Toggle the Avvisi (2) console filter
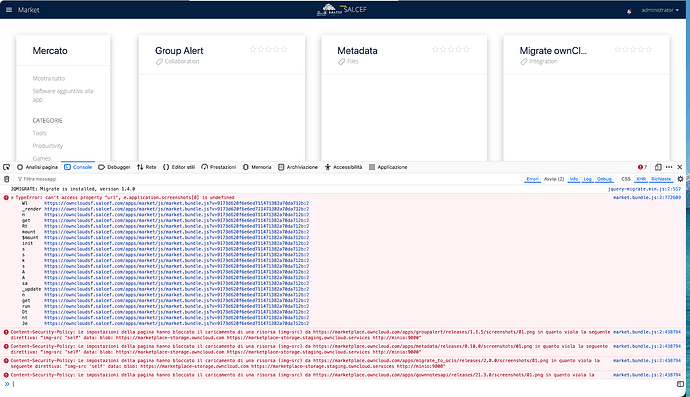 pyautogui.click(x=554, y=179)
